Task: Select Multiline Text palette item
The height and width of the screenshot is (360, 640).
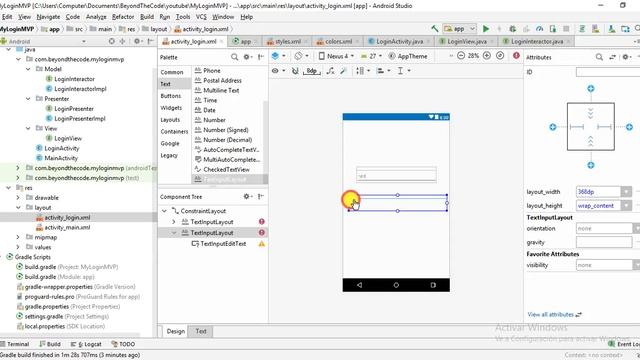Action: pos(221,90)
